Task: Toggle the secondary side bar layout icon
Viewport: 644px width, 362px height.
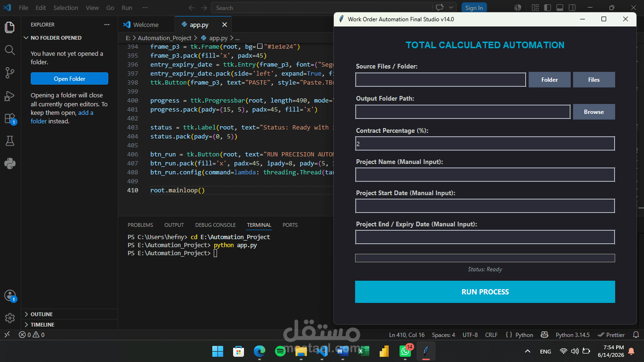Action: point(572,8)
